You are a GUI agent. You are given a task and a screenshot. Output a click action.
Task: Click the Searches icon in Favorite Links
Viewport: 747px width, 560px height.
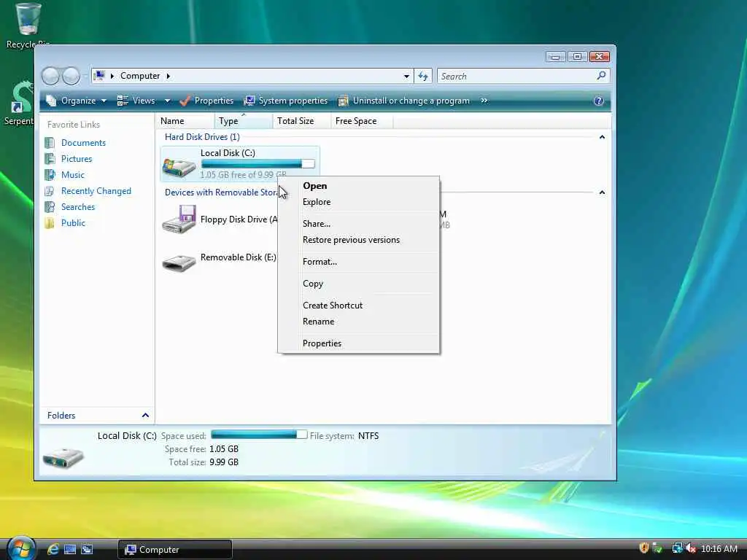pyautogui.click(x=50, y=206)
